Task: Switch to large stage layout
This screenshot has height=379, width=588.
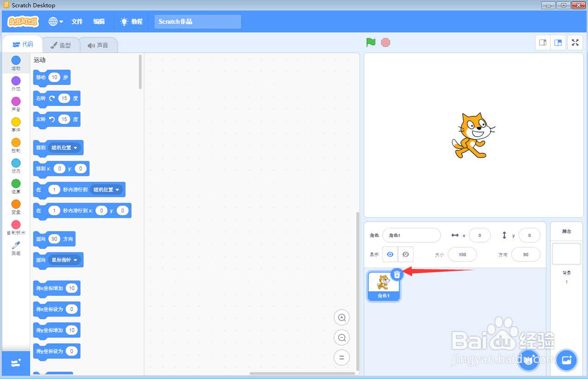Action: coord(558,42)
